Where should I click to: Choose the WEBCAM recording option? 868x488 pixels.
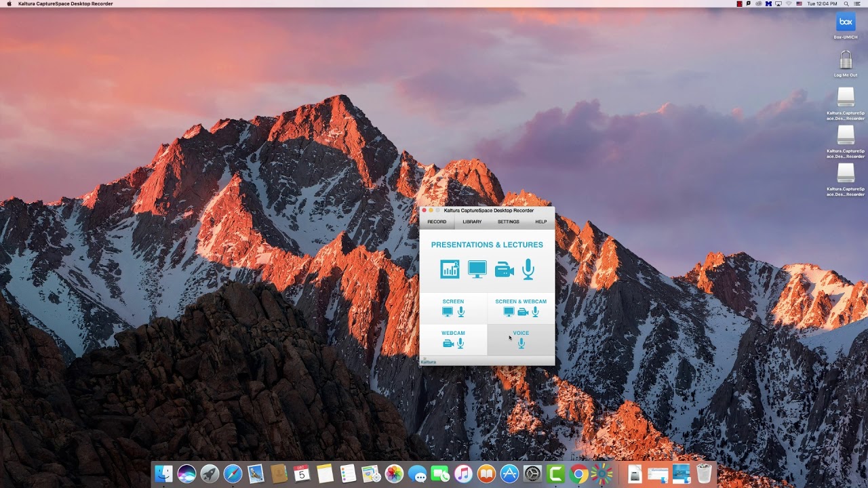[453, 340]
